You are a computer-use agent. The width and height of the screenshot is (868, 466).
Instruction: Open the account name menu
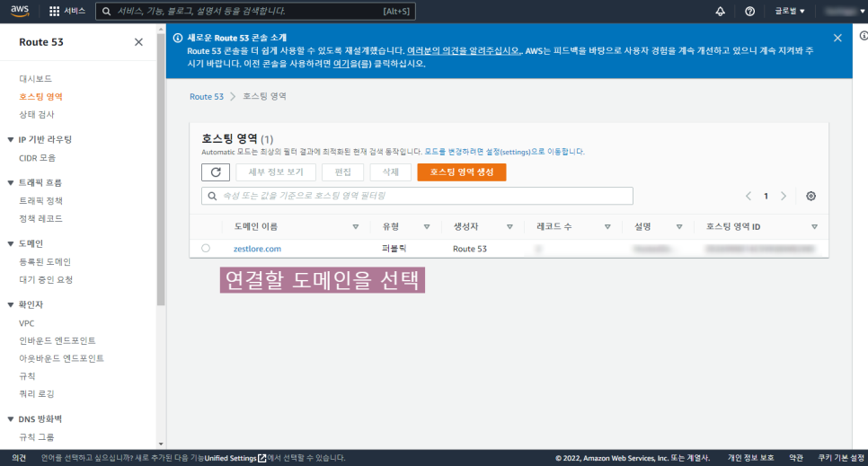(x=844, y=11)
